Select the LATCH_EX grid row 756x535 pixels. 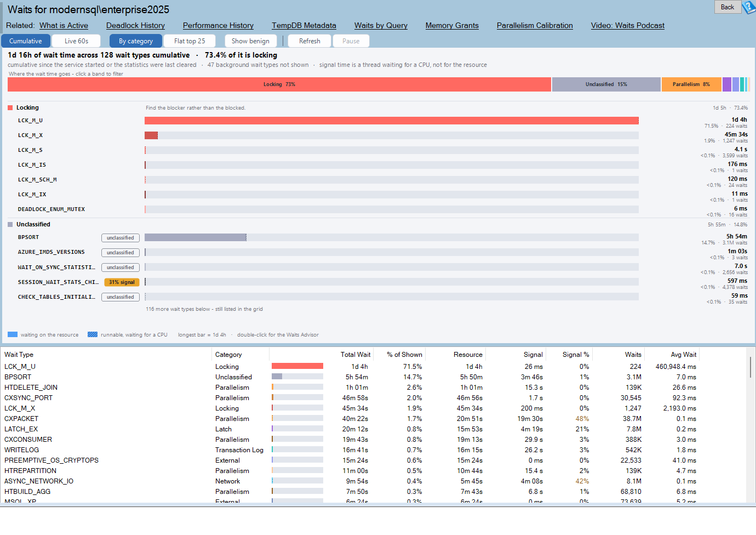click(x=351, y=429)
